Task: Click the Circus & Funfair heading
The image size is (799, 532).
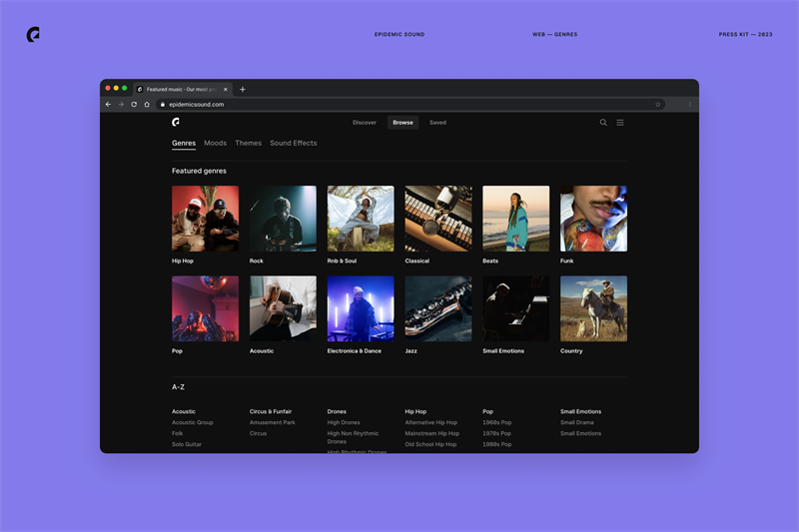Action: (271, 411)
